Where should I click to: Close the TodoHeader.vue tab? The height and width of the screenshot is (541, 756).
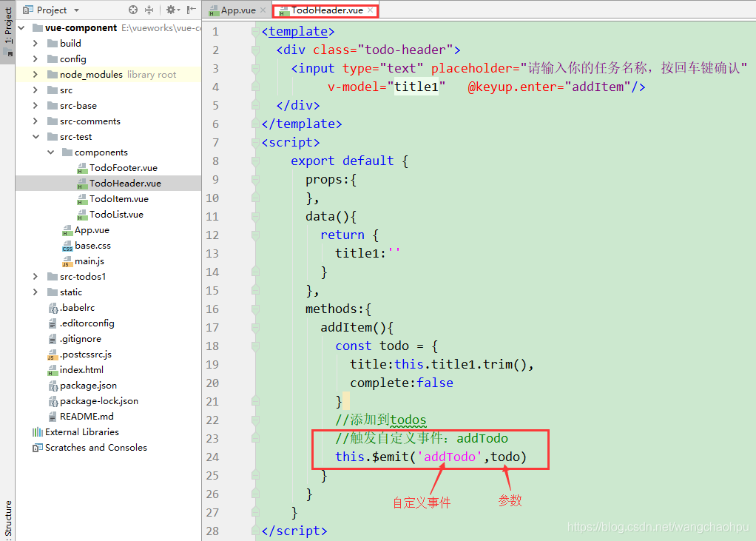[371, 10]
